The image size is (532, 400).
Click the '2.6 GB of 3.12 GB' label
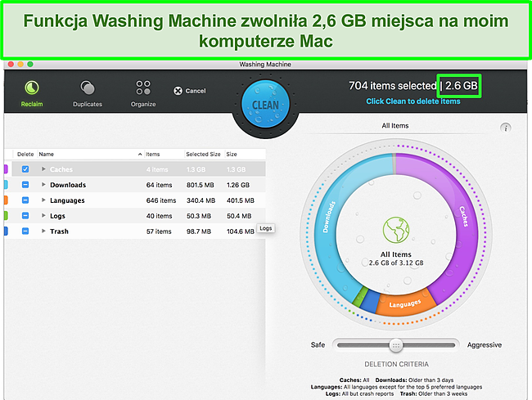396,263
